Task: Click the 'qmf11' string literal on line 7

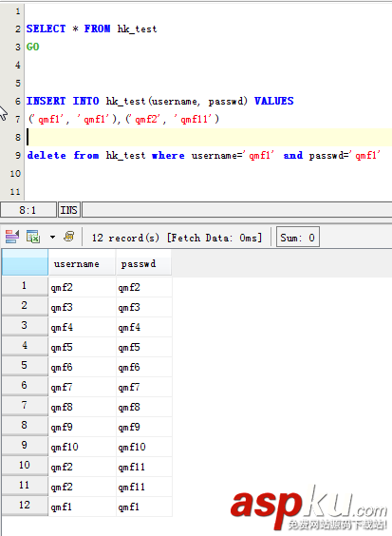Action: [194, 119]
